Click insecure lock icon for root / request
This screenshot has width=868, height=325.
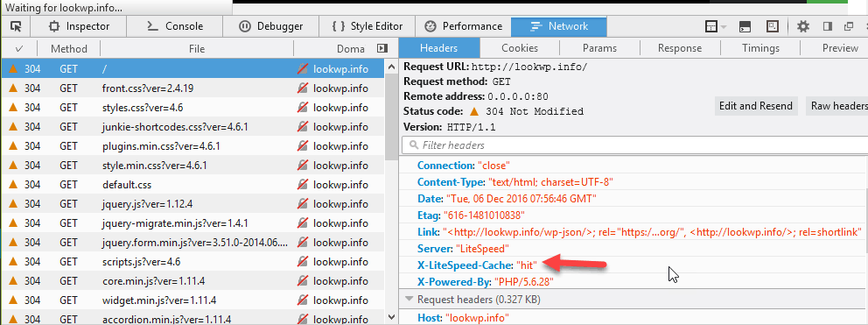point(302,69)
